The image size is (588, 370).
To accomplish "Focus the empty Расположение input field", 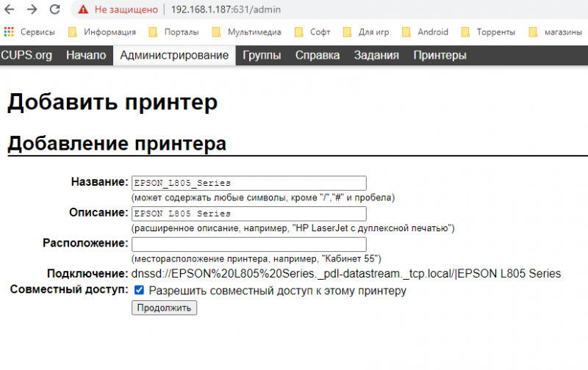I will pyautogui.click(x=249, y=244).
